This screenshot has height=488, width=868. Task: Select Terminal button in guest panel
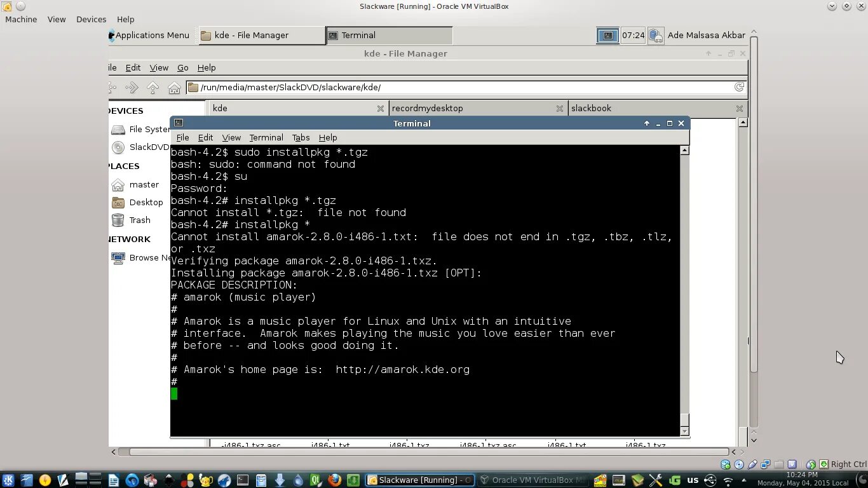389,36
